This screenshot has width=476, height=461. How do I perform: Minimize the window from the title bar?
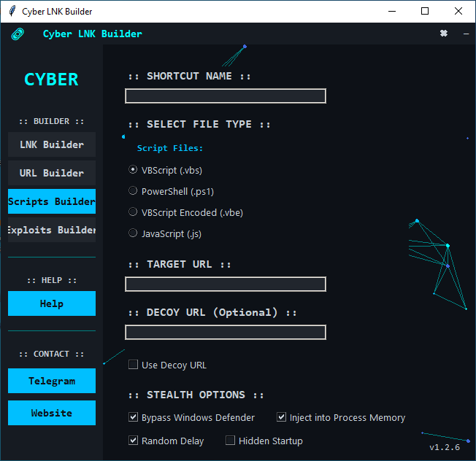(x=392, y=11)
